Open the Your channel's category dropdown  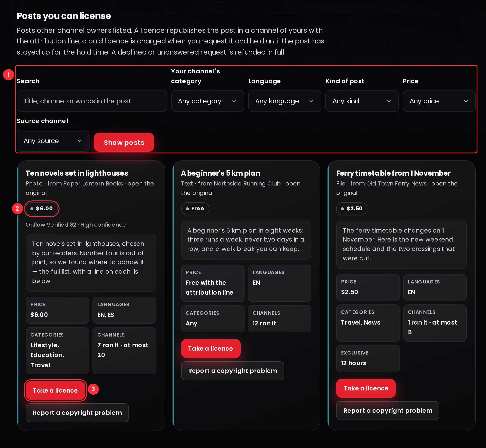pyautogui.click(x=207, y=101)
